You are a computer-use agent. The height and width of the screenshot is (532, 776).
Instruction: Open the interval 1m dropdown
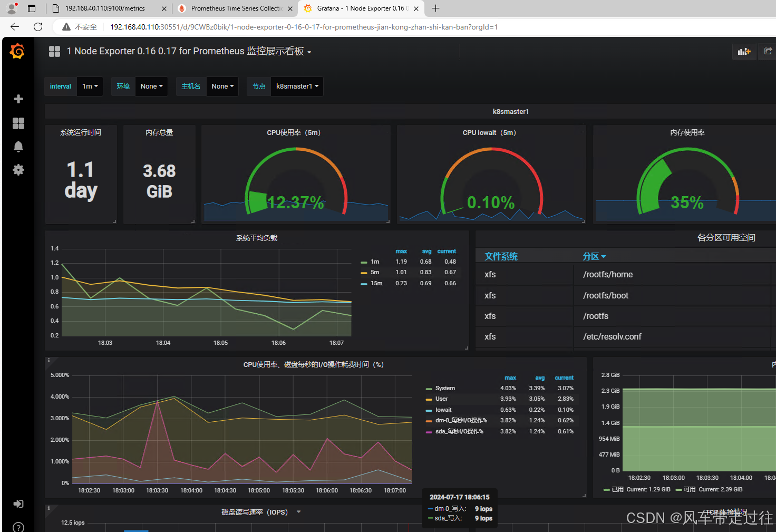pyautogui.click(x=90, y=86)
